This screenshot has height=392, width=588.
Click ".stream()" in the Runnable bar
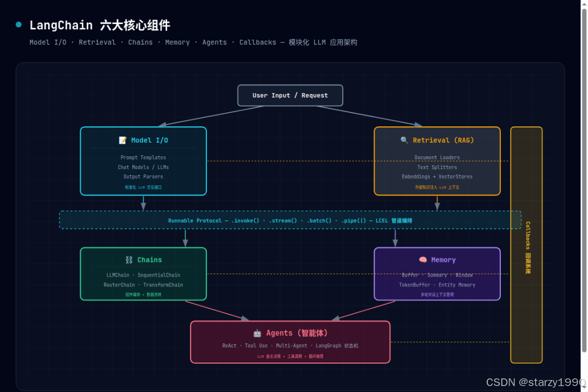(x=283, y=220)
